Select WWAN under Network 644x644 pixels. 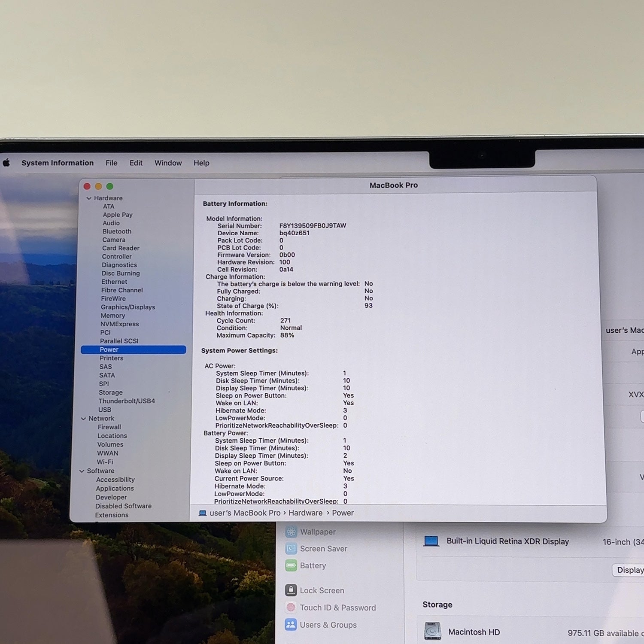[108, 453]
